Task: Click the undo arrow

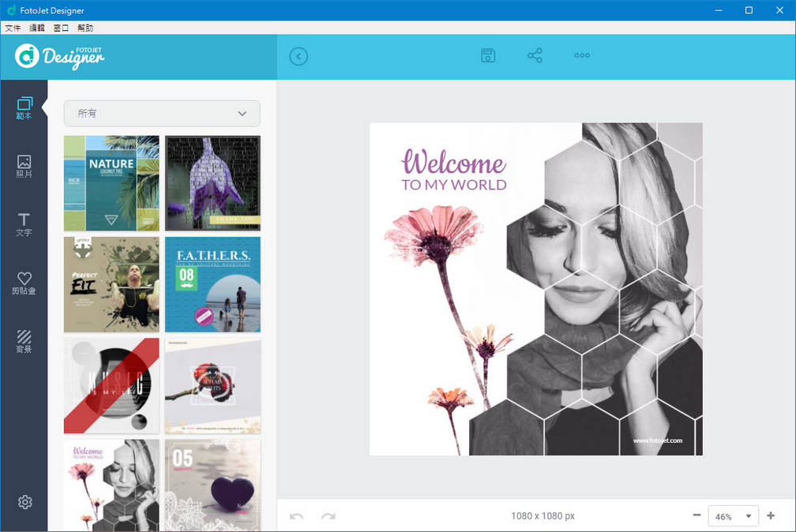Action: tap(297, 516)
